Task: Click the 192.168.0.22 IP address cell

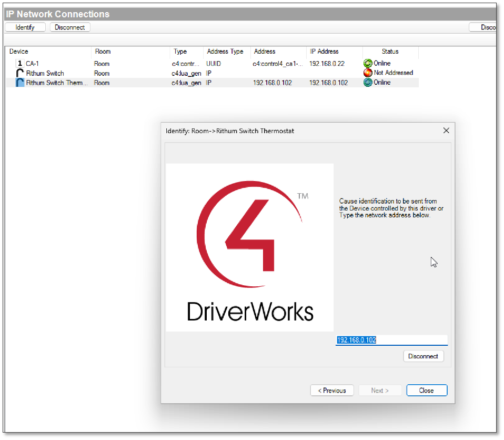Action: 327,64
